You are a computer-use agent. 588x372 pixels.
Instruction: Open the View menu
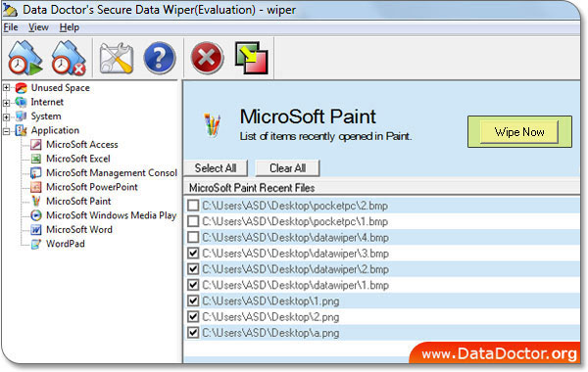pos(38,27)
